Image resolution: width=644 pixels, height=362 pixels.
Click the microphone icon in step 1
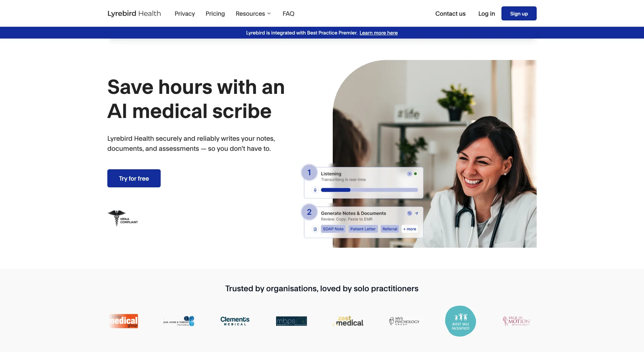[x=315, y=190]
